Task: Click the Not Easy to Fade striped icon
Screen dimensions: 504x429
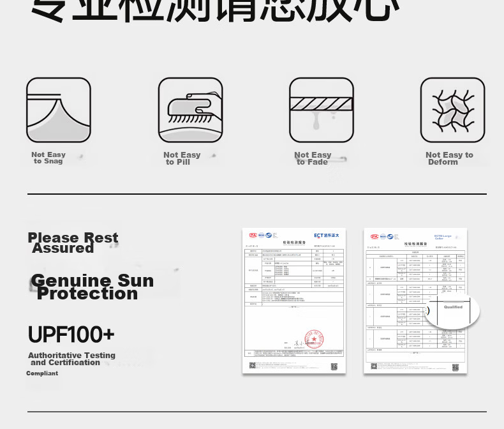Action: pos(322,110)
